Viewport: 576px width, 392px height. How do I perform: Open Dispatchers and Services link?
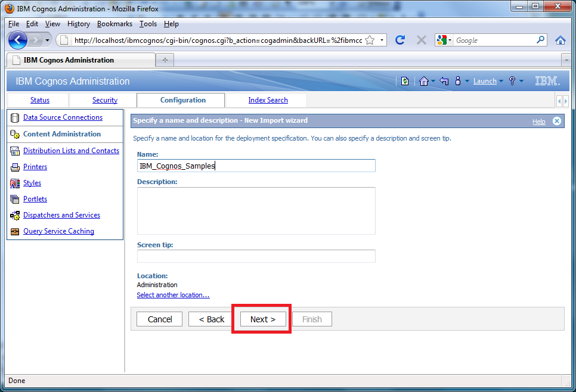coord(62,215)
